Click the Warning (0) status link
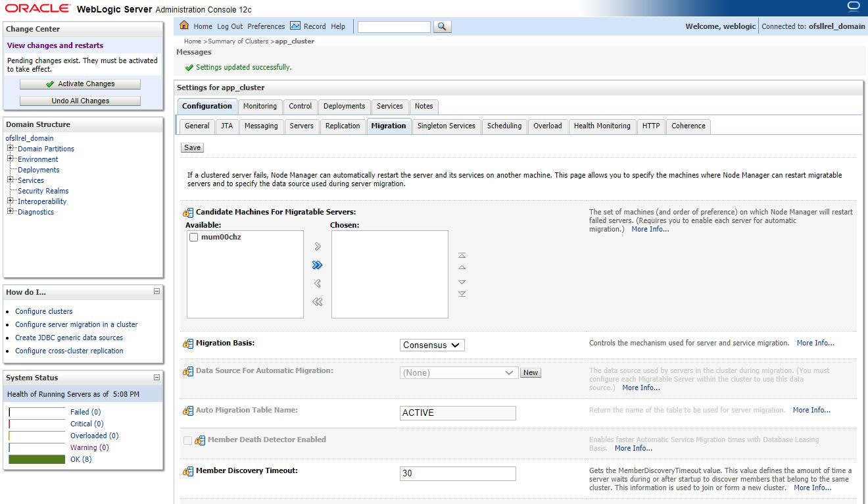This screenshot has width=868, height=504. point(89,447)
